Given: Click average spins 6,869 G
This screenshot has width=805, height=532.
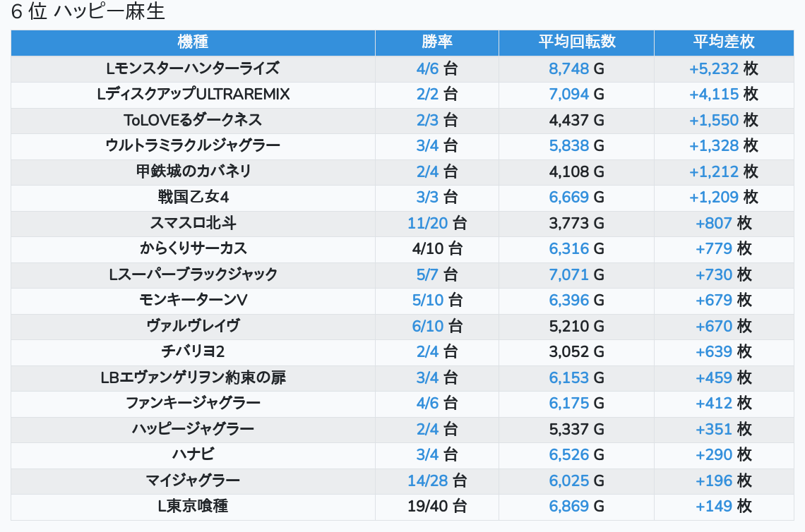Looking at the screenshot, I should (576, 507).
